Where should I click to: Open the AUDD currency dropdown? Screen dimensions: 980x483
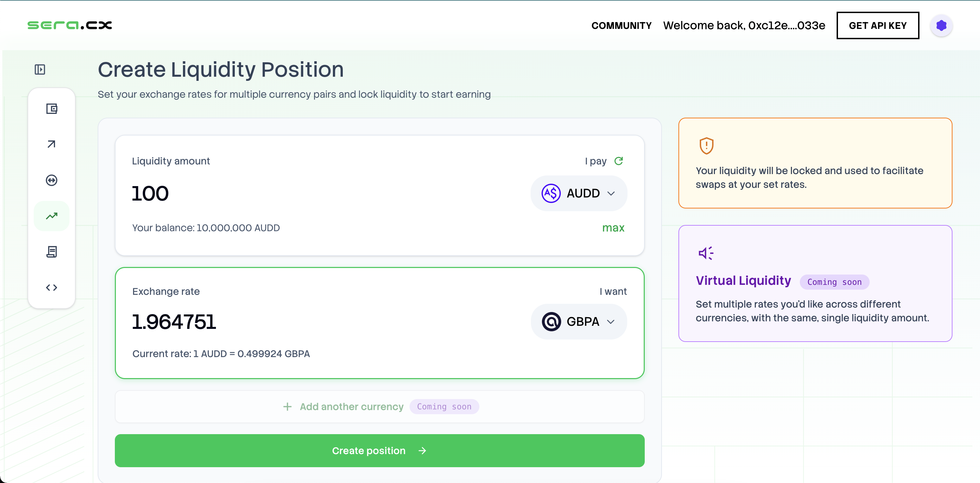point(579,193)
